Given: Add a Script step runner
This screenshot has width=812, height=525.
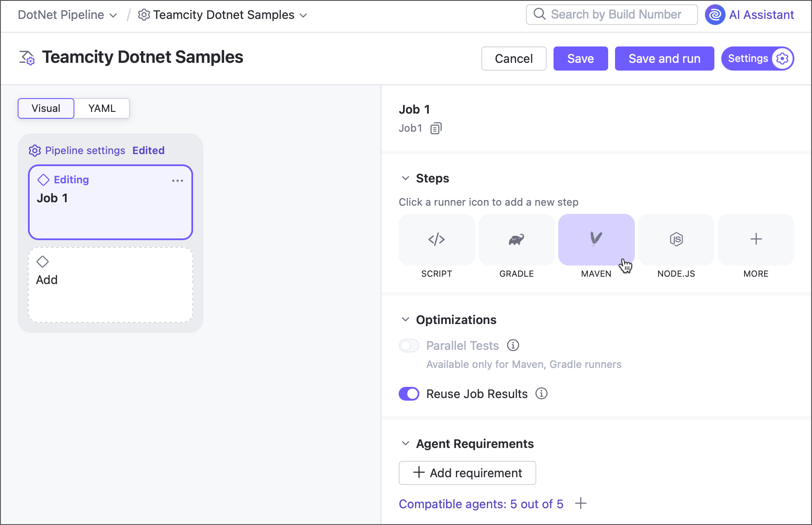Looking at the screenshot, I should [437, 240].
